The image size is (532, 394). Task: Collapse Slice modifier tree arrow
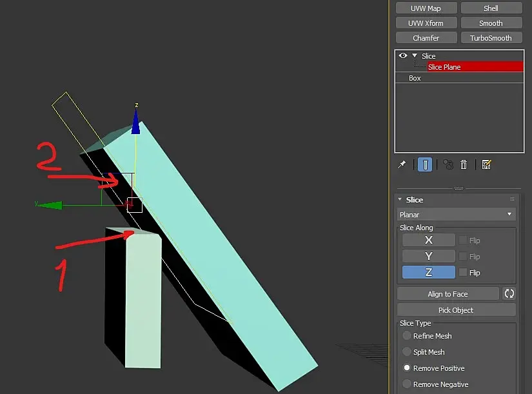415,56
